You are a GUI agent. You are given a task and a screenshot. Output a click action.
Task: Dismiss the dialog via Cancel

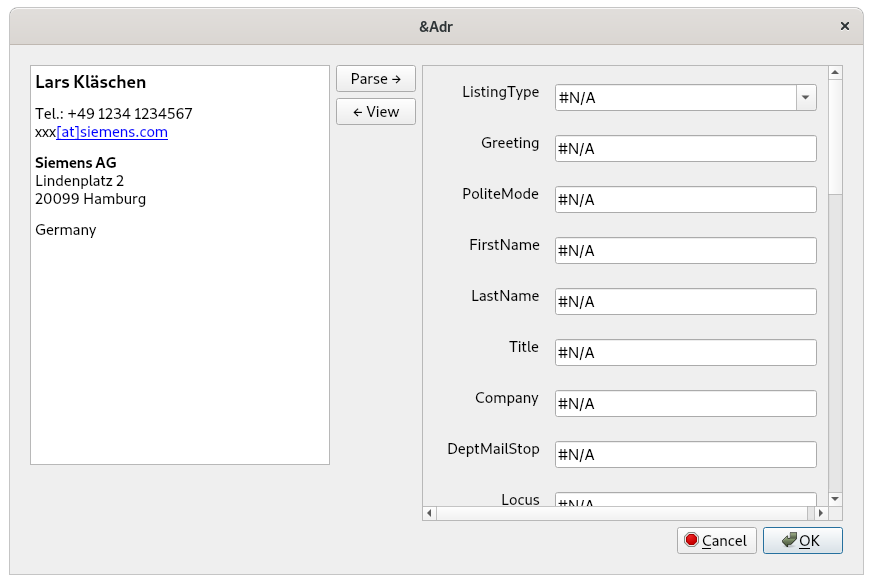pyautogui.click(x=716, y=540)
